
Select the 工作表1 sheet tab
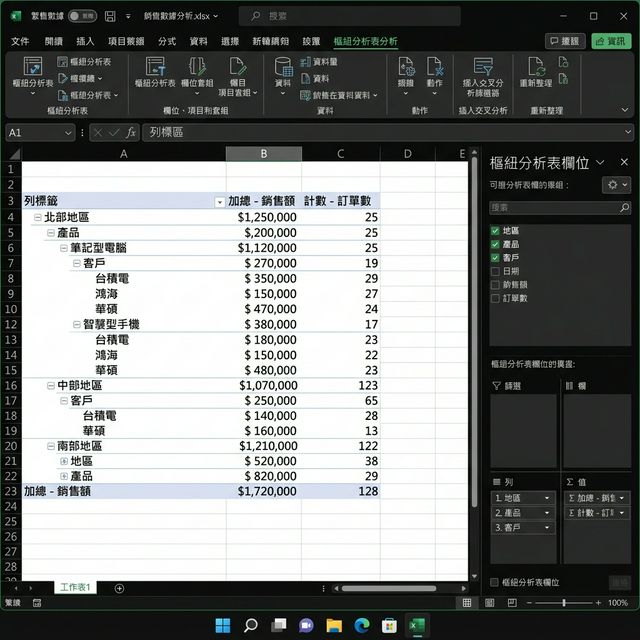75,587
